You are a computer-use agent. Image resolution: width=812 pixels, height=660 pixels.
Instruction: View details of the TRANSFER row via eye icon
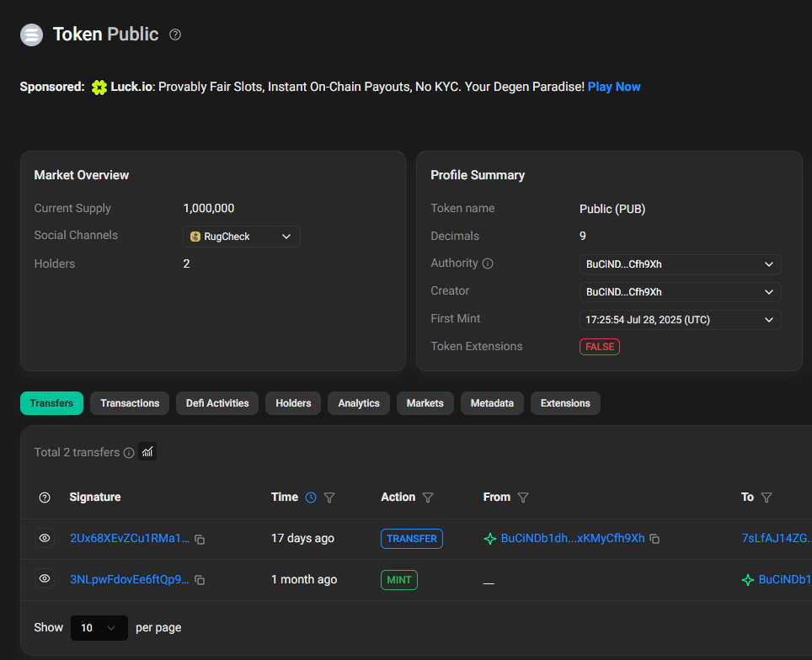coord(45,538)
